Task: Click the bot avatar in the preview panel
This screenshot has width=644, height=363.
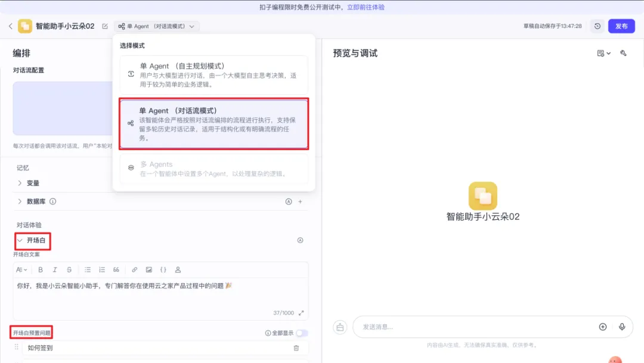Action: 482,196
